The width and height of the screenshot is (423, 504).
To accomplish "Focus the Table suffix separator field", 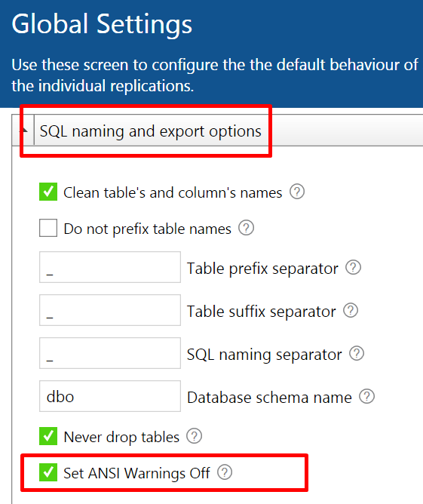I will pyautogui.click(x=110, y=310).
